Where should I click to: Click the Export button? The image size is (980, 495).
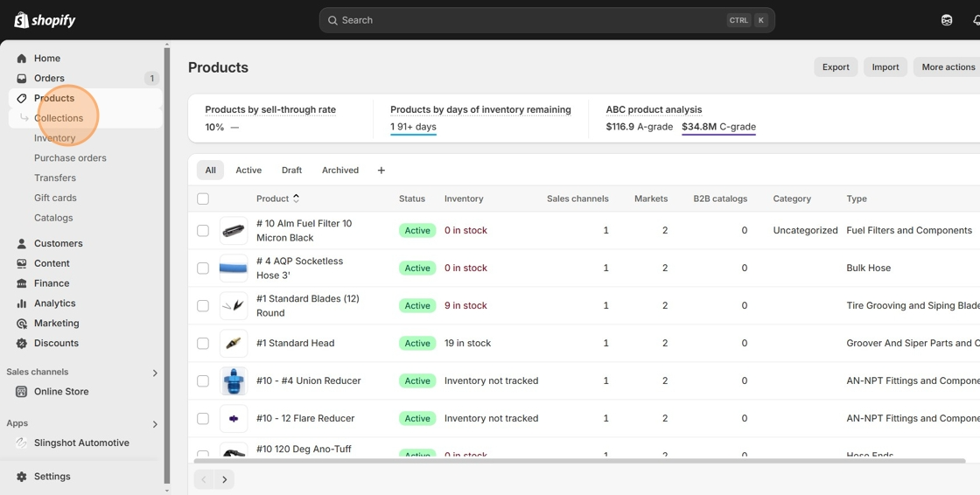tap(836, 67)
